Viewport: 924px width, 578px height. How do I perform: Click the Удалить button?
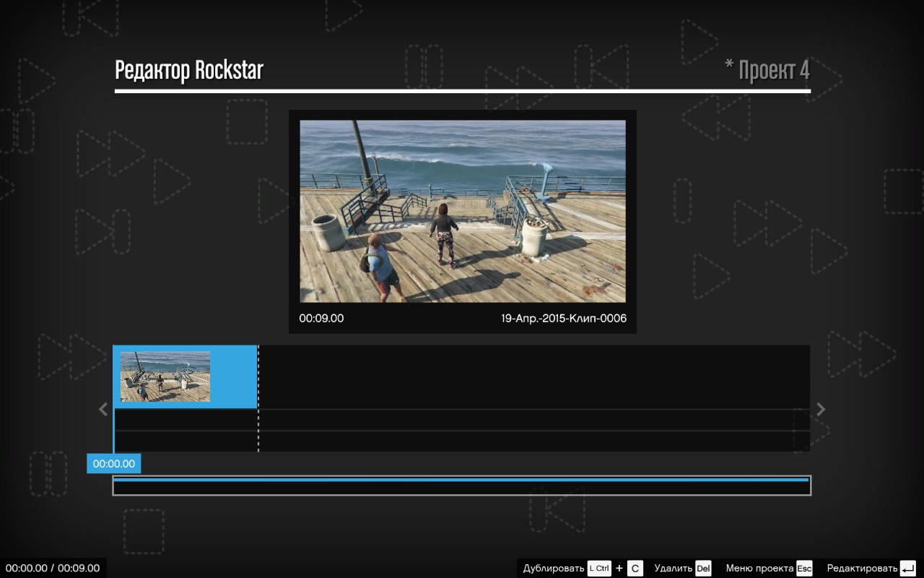pos(674,569)
